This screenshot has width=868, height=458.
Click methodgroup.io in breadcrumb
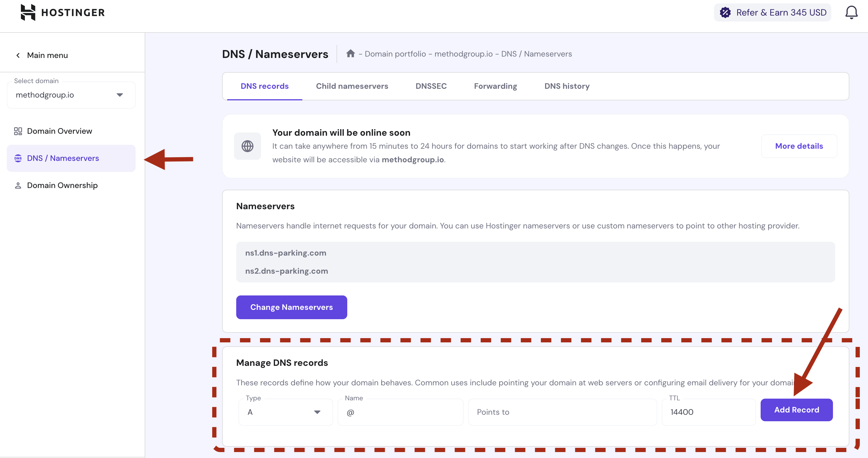tap(463, 54)
